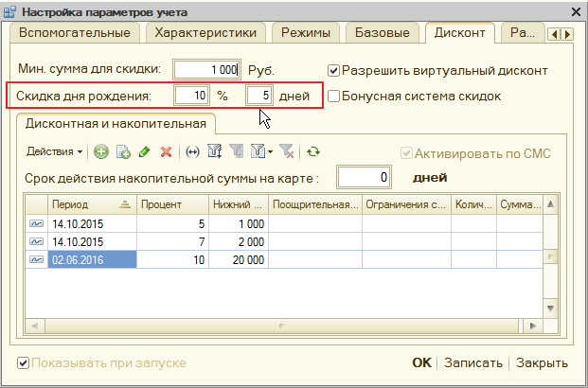Click the disable filter icon

287,151
